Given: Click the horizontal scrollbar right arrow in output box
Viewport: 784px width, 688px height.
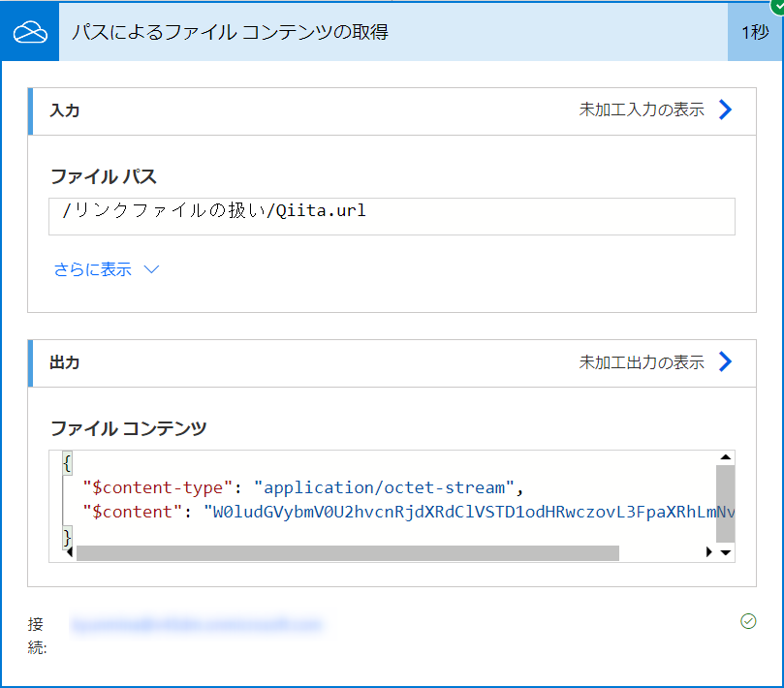Looking at the screenshot, I should click(708, 552).
